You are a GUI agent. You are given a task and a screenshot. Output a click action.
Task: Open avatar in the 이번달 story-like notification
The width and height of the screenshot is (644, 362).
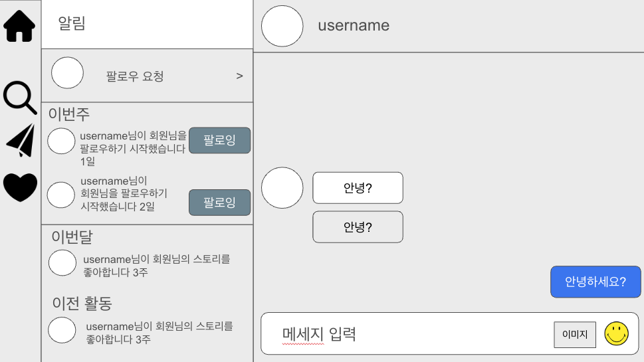pyautogui.click(x=62, y=262)
